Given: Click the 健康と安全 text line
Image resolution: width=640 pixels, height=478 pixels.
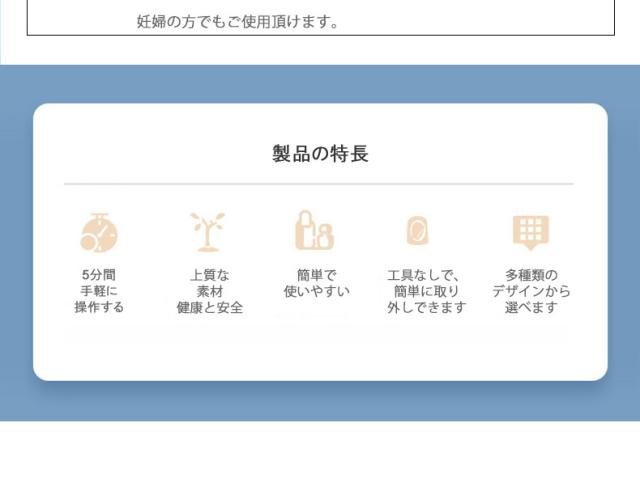Looking at the screenshot, I should point(209,307).
